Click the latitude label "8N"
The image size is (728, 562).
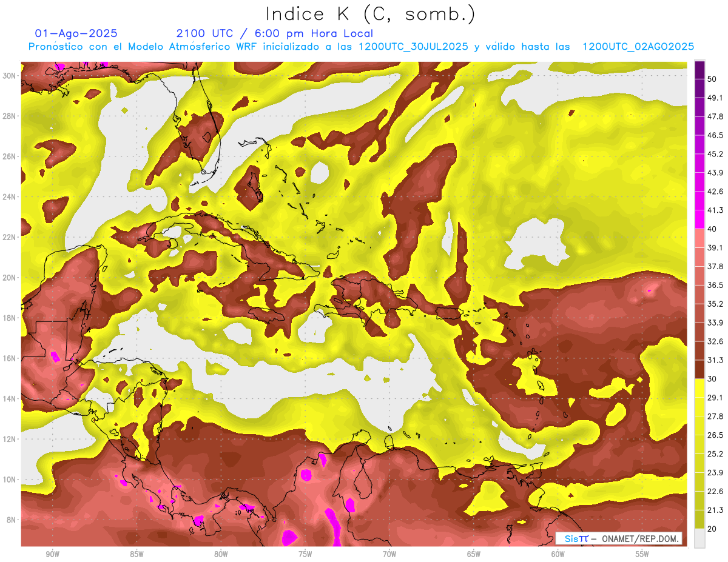[x=12, y=520]
